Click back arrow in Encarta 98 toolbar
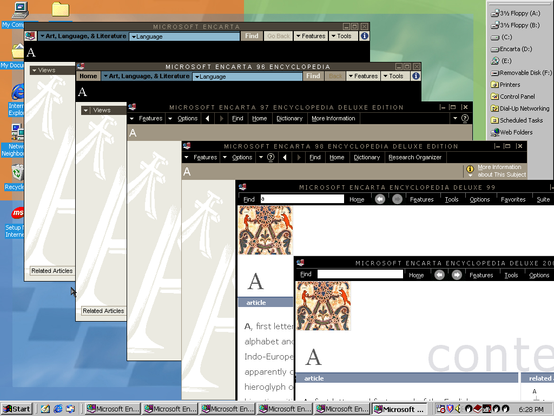 coord(285,157)
